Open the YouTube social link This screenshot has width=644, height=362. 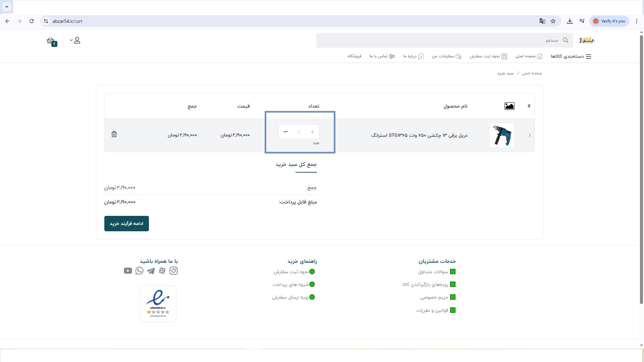128,271
